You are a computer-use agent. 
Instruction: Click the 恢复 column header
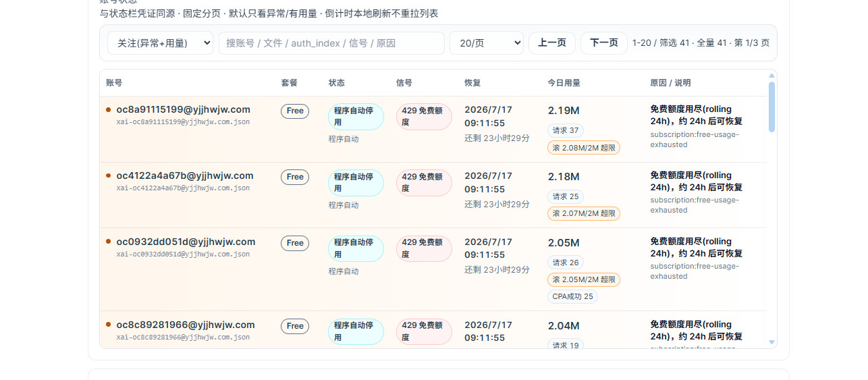tap(472, 83)
